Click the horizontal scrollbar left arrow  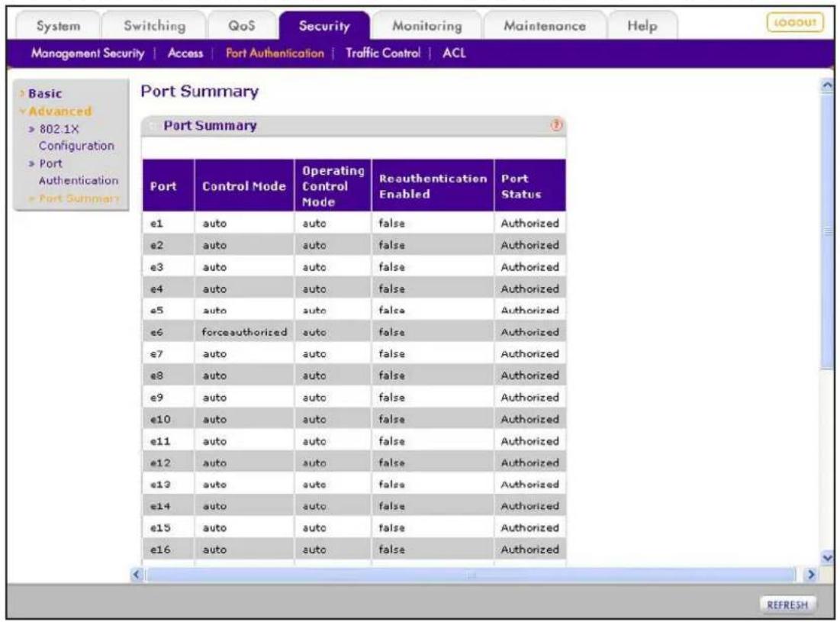click(137, 575)
